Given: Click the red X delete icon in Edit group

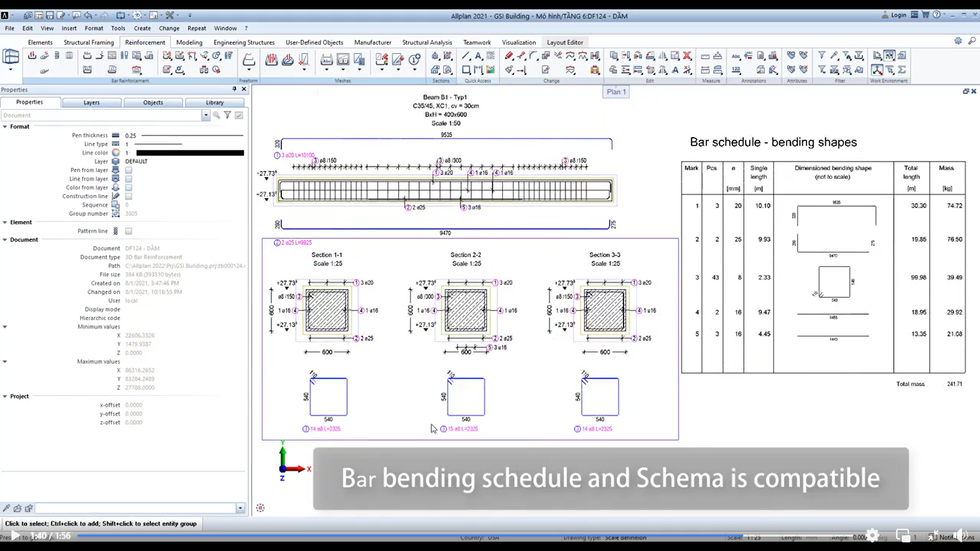Looking at the screenshot, I should [687, 56].
